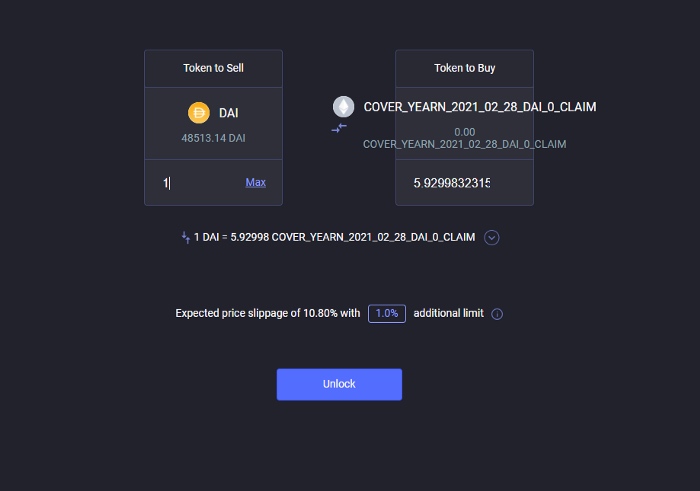Click the 1 DAI = 5.92998 rate text
The height and width of the screenshot is (491, 700).
pyautogui.click(x=334, y=237)
